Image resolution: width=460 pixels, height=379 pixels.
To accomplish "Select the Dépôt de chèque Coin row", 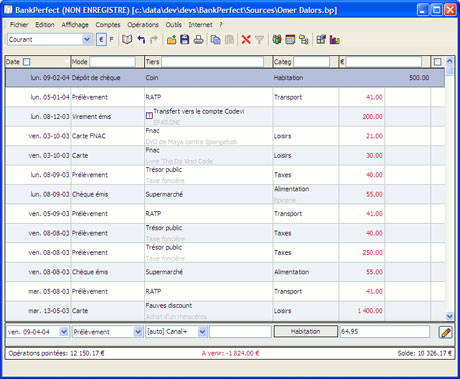I will point(225,78).
